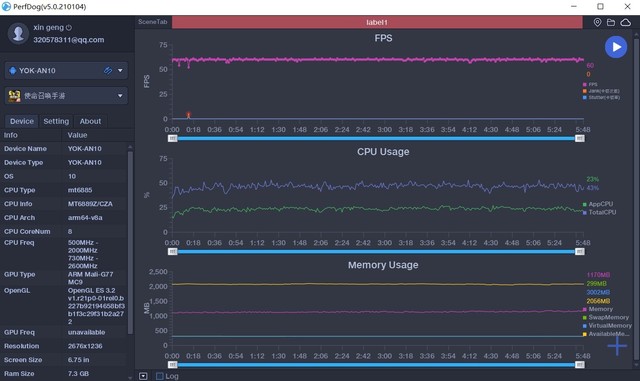640x381 pixels.
Task: Click the blue plus icon at bottom right
Action: click(617, 346)
